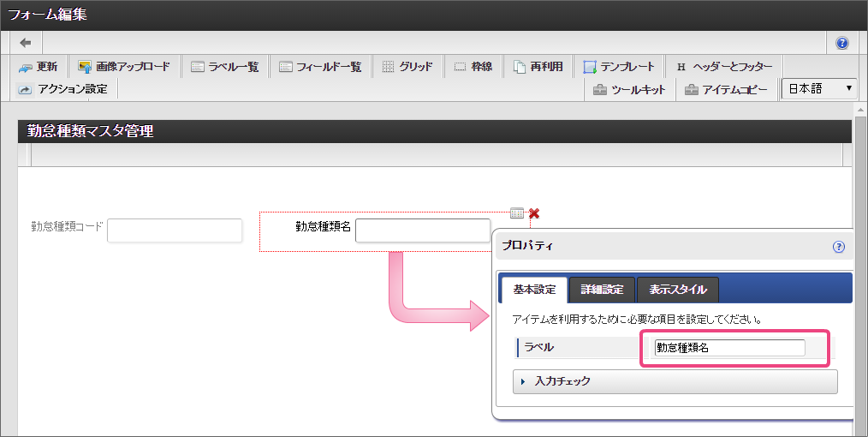Image resolution: width=868 pixels, height=437 pixels.
Task: Click the 勤怠種類名 label on the form
Action: (x=323, y=226)
